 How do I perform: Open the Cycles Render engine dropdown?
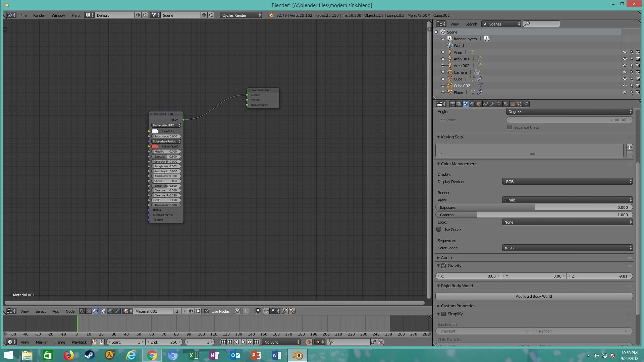(x=241, y=15)
